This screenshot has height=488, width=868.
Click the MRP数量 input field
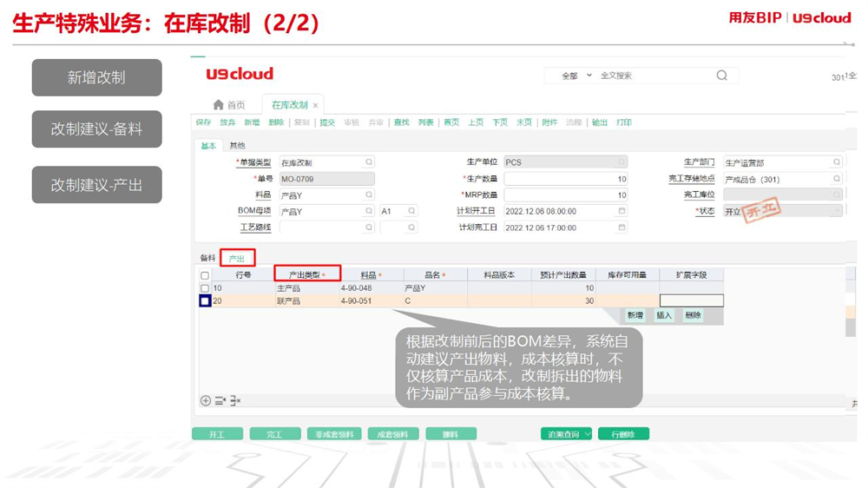coord(566,195)
